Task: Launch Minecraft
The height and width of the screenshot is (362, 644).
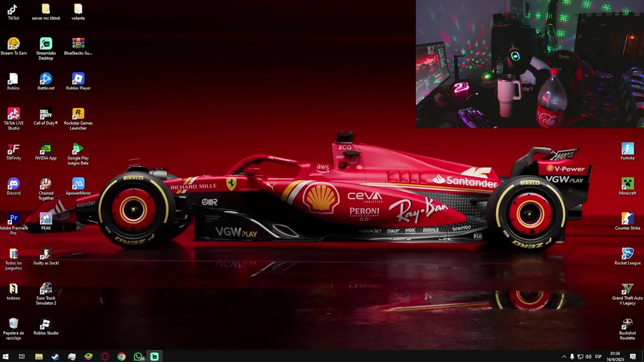Action: [627, 187]
